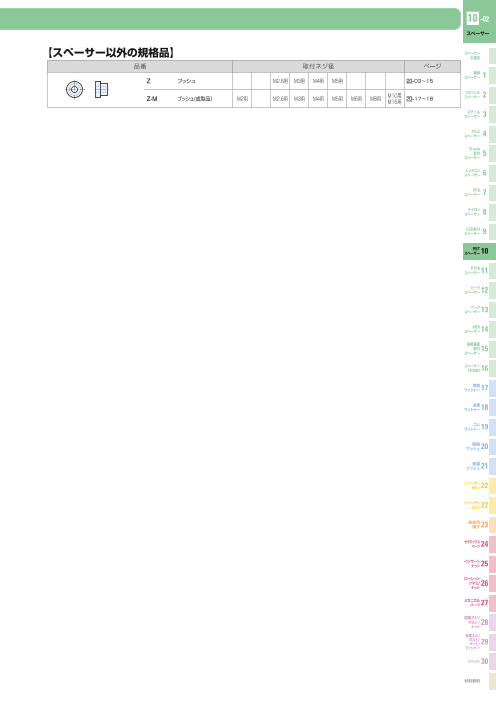
Task: Go to index tab 14, ABS spacers
Action: [x=479, y=329]
